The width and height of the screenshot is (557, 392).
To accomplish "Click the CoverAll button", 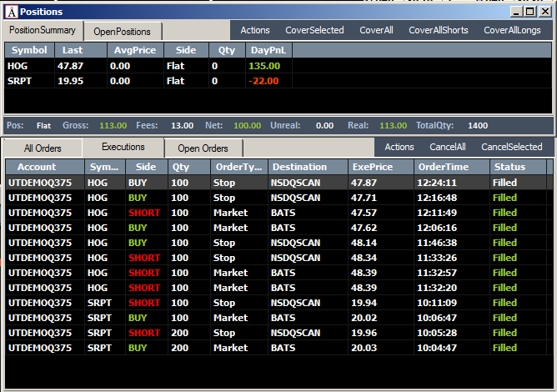I will pyautogui.click(x=376, y=30).
